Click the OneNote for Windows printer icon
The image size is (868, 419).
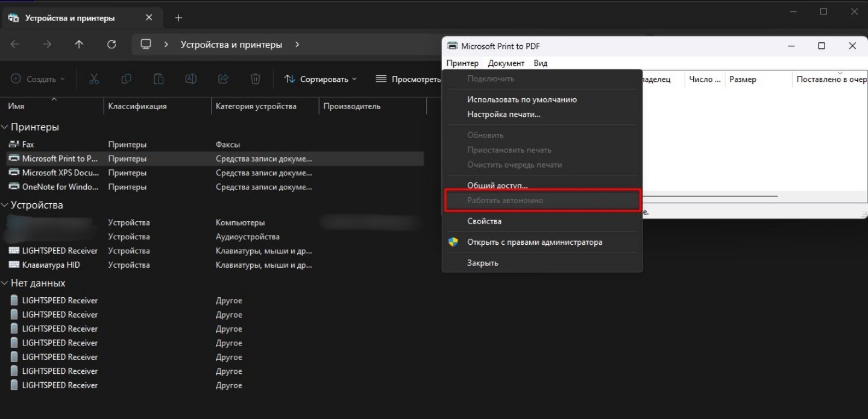(14, 187)
